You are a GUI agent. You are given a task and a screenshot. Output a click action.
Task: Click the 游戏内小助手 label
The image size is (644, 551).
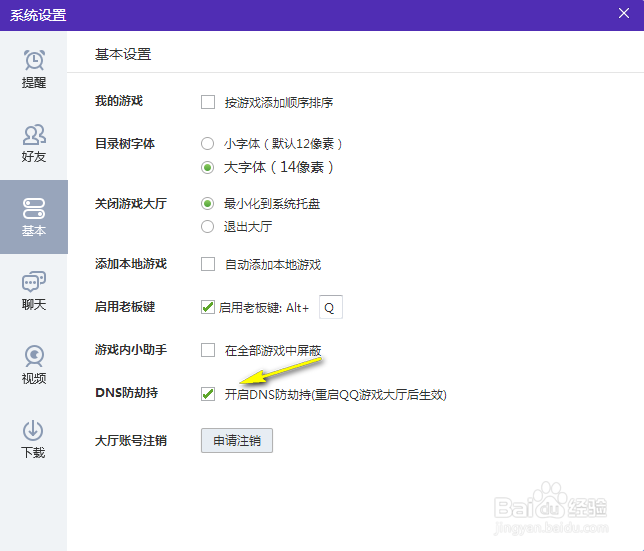tap(131, 350)
